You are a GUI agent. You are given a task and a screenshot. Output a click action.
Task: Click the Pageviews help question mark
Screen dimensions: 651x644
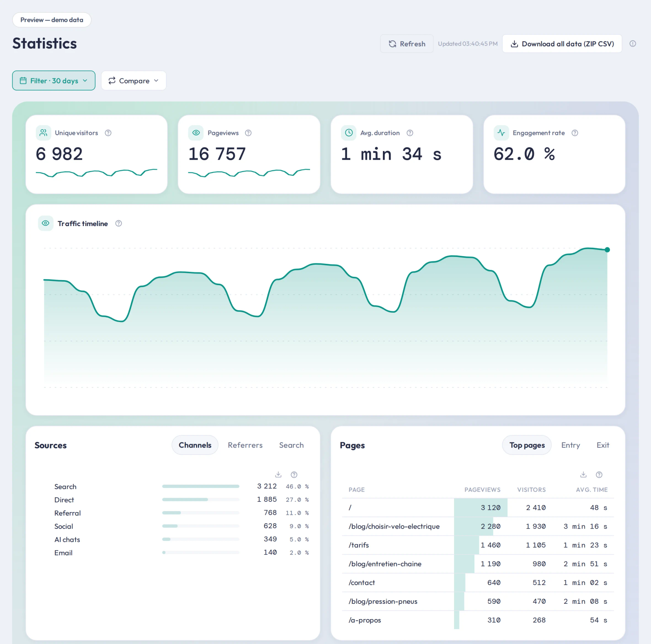(x=248, y=133)
